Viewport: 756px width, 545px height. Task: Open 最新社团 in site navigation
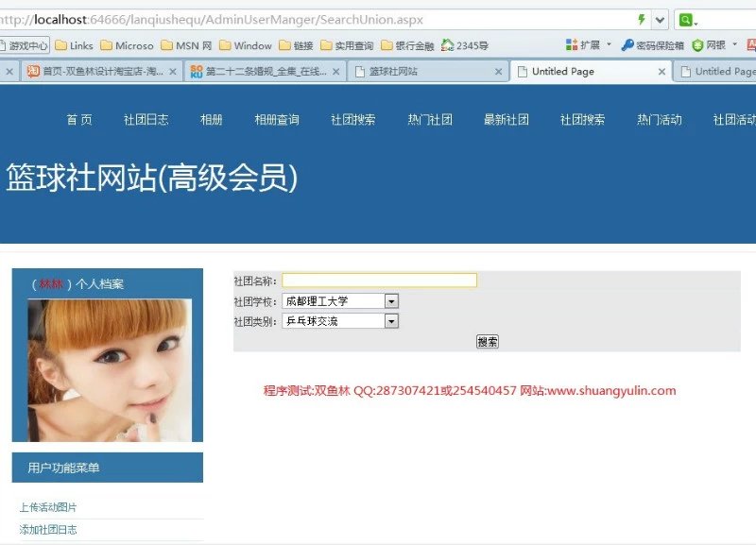click(x=507, y=120)
